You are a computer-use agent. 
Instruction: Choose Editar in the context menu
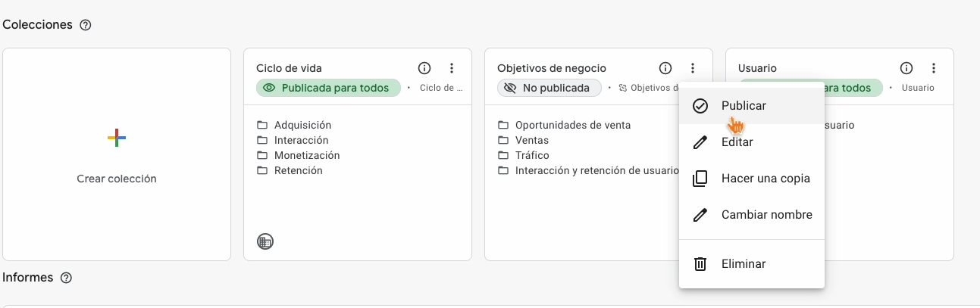pyautogui.click(x=737, y=142)
